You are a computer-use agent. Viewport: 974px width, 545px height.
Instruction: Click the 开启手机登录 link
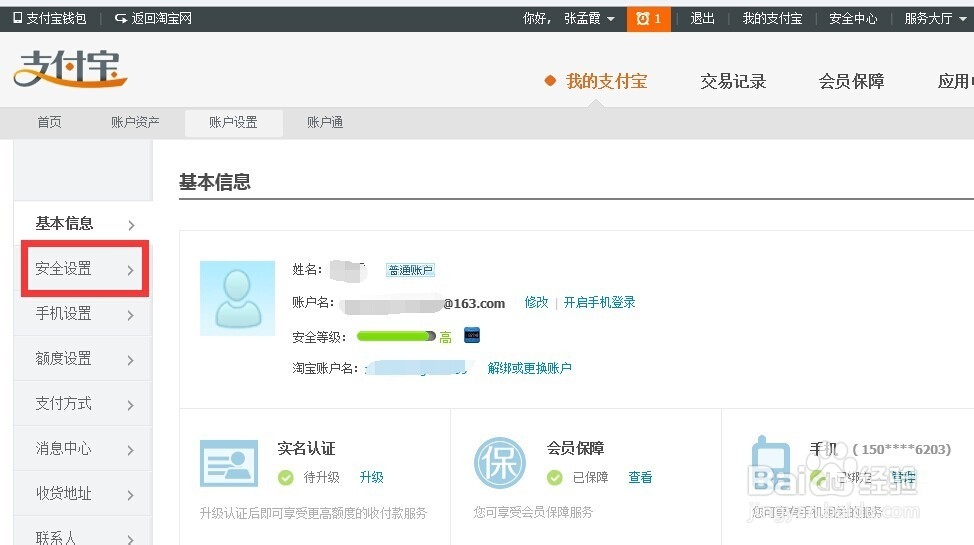pyautogui.click(x=599, y=303)
